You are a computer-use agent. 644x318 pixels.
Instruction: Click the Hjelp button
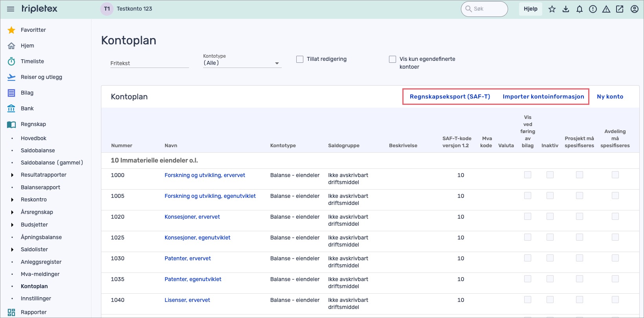click(x=530, y=9)
